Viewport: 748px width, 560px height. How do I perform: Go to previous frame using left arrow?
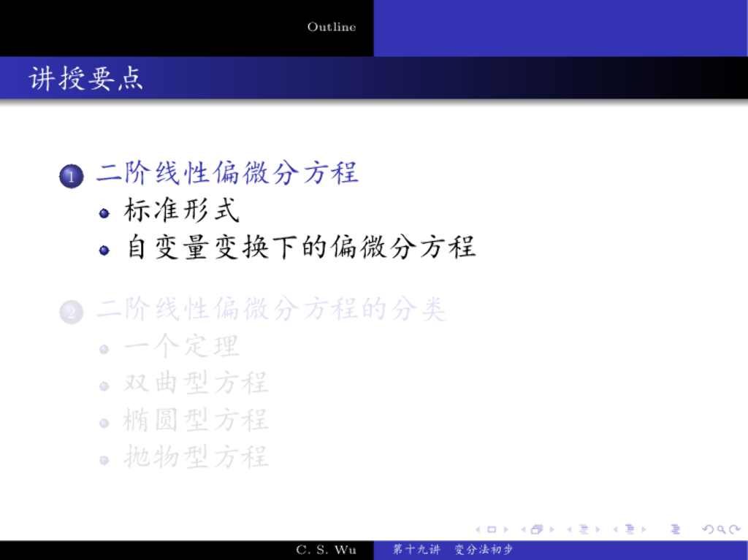[x=523, y=529]
